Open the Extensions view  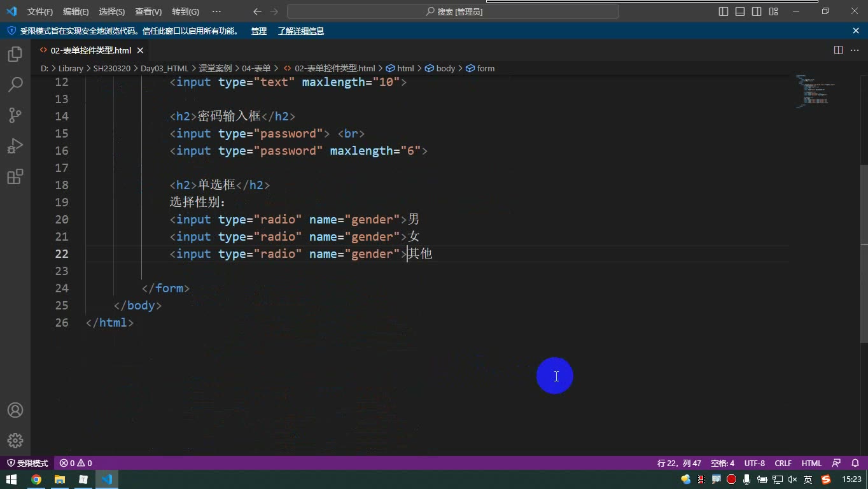coord(15,176)
